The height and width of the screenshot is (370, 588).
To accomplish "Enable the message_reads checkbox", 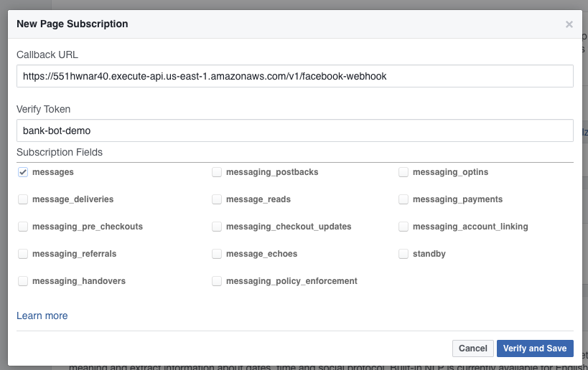I will click(217, 199).
